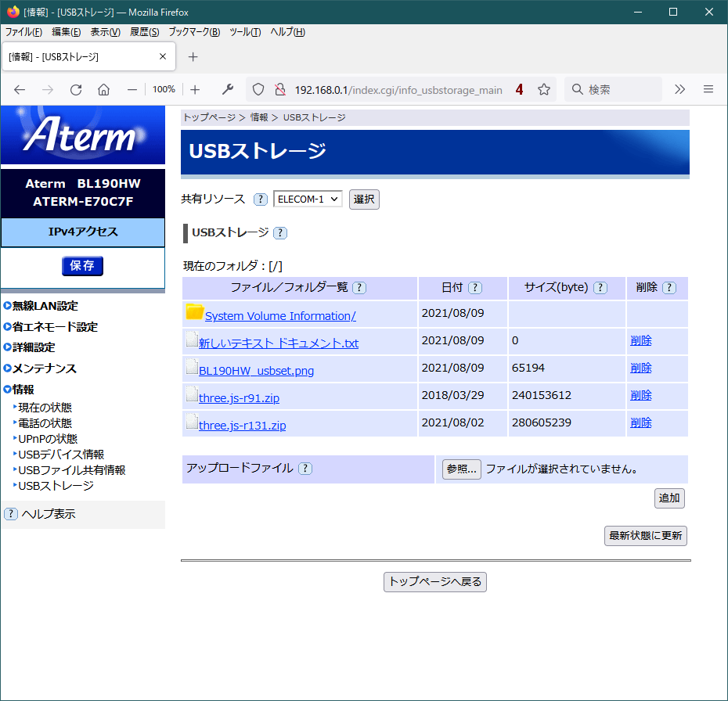Click the 検索 search box
The height and width of the screenshot is (701, 728).
tap(613, 89)
